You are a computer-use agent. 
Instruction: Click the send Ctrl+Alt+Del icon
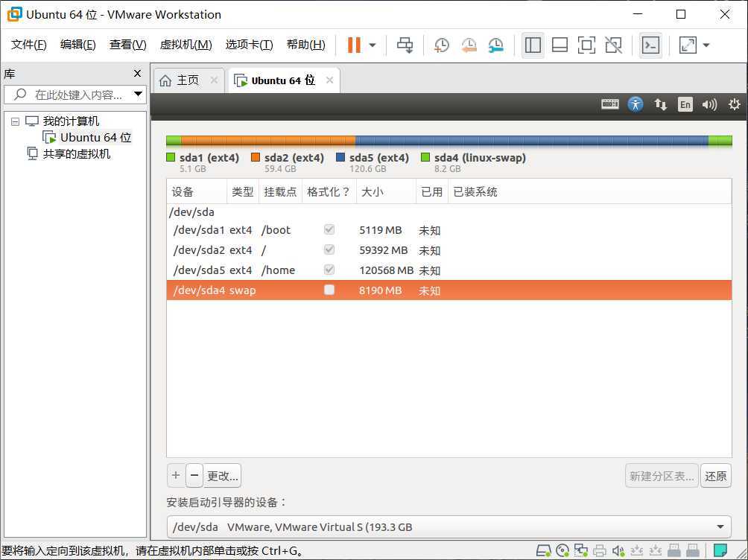tap(405, 45)
